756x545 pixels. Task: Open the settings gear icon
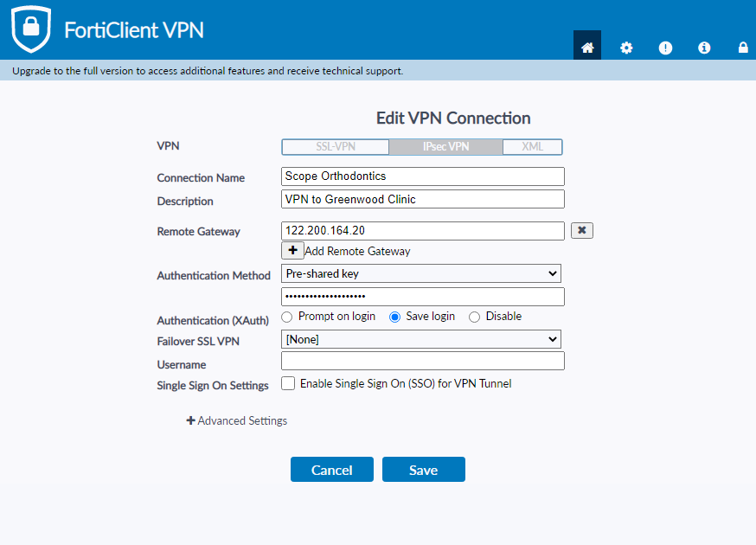(626, 48)
